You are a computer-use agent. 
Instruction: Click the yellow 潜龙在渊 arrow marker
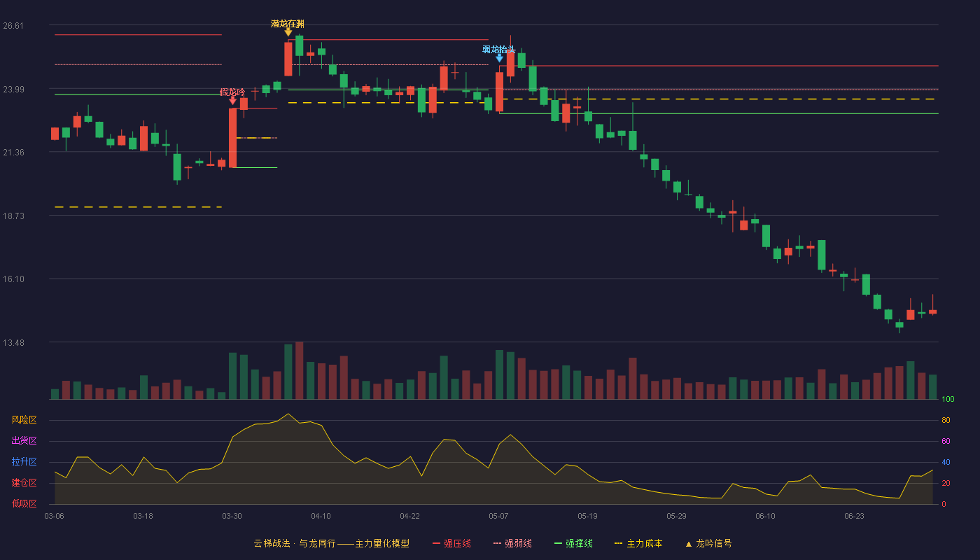coord(288,32)
